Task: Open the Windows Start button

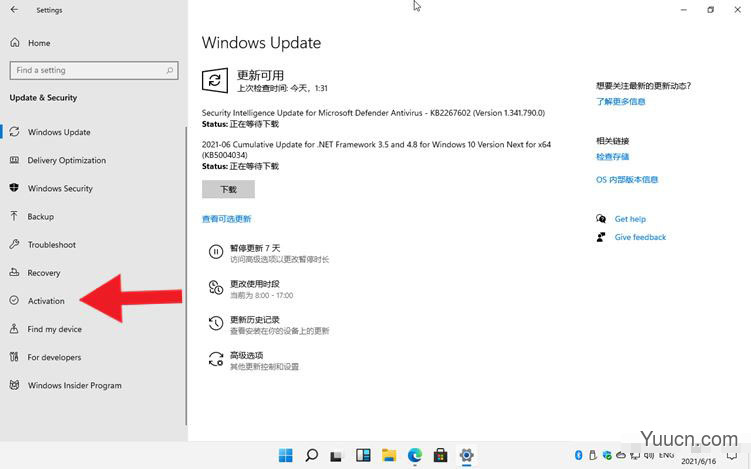Action: point(285,455)
